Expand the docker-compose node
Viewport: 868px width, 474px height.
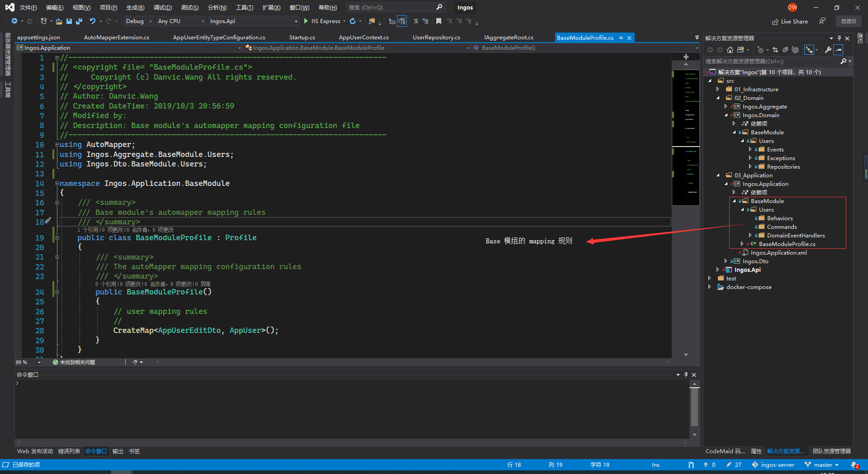coord(710,287)
